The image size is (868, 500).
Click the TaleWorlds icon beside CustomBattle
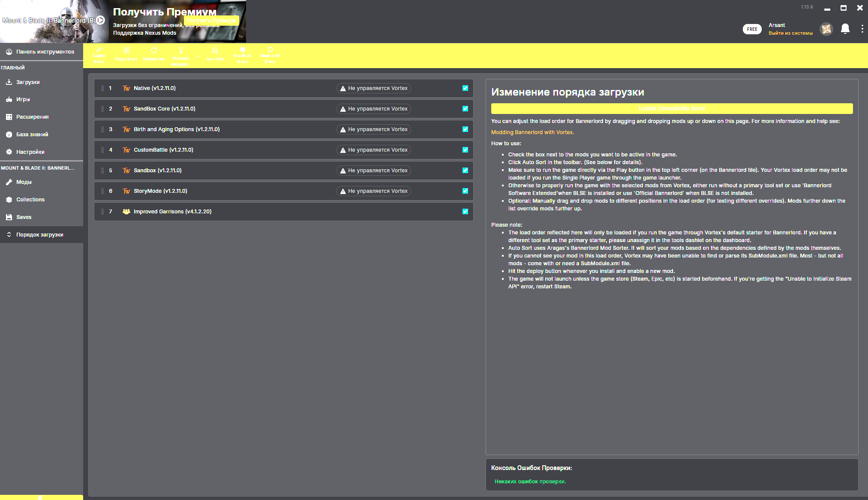tap(126, 150)
